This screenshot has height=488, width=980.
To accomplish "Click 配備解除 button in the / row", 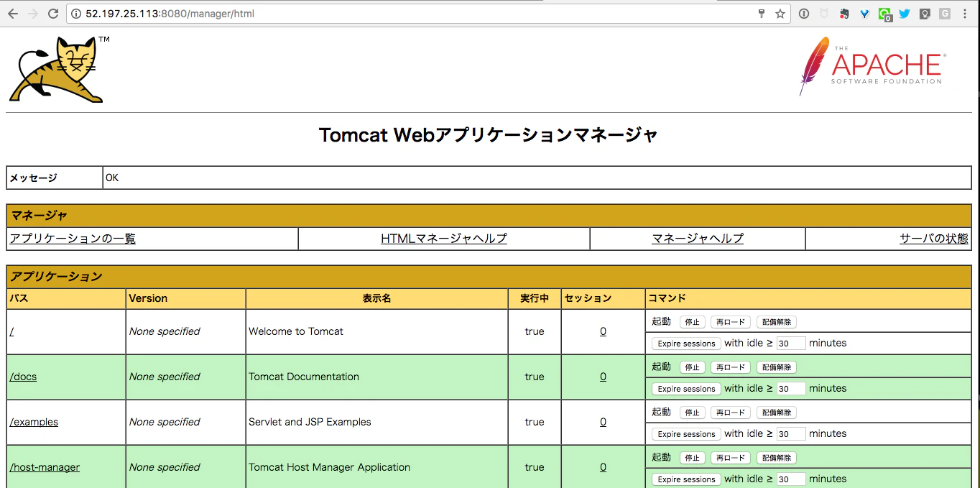I will (x=777, y=322).
